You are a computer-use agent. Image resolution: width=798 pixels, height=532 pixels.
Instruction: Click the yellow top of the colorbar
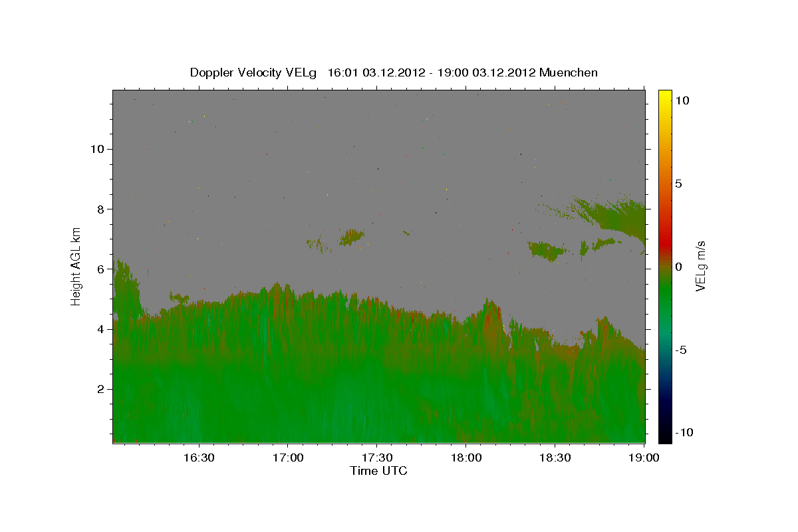pyautogui.click(x=664, y=96)
